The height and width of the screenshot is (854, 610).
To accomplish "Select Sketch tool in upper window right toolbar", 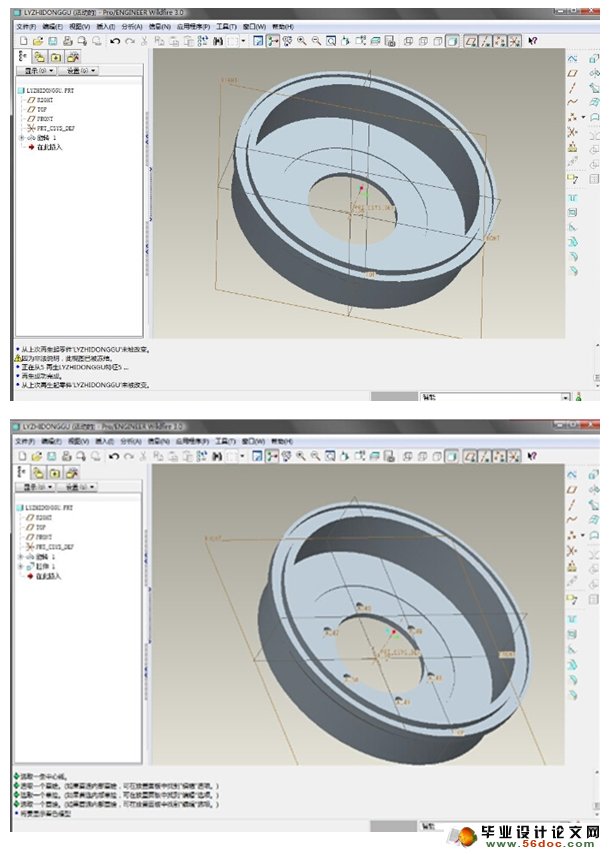I will point(572,59).
